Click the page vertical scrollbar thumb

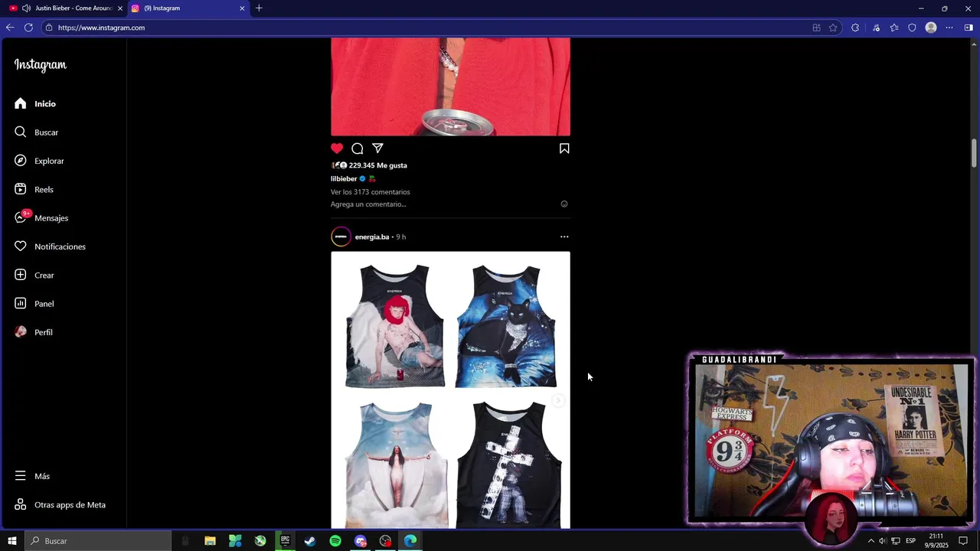tap(975, 152)
